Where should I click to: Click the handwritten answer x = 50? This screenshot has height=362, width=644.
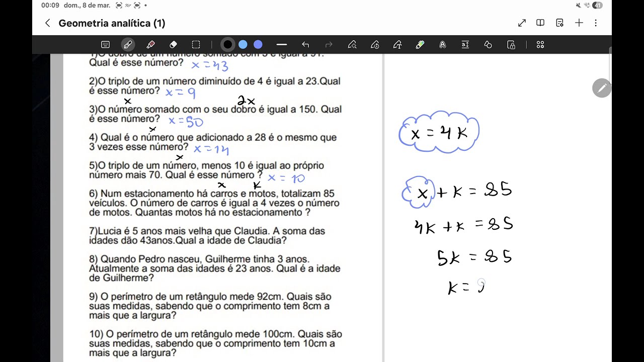point(186,121)
